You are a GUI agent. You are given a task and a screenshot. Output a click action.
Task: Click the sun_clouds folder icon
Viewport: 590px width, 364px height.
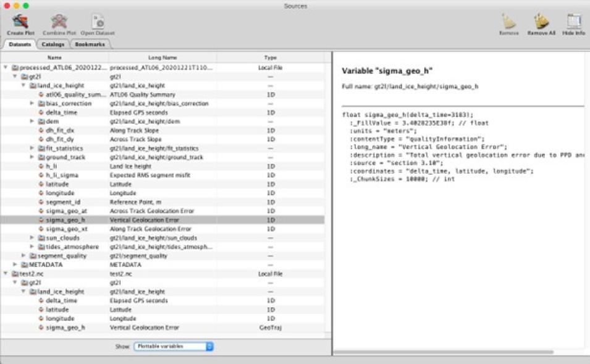tap(42, 237)
